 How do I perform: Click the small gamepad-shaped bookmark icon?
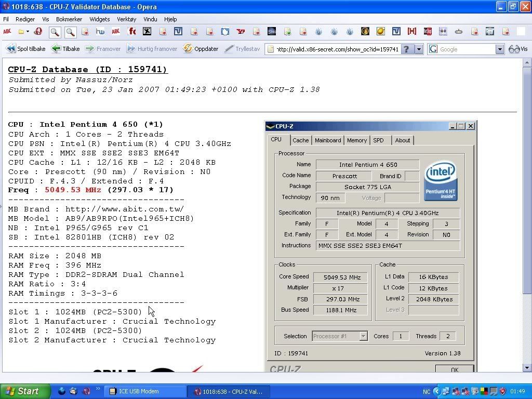click(x=459, y=32)
